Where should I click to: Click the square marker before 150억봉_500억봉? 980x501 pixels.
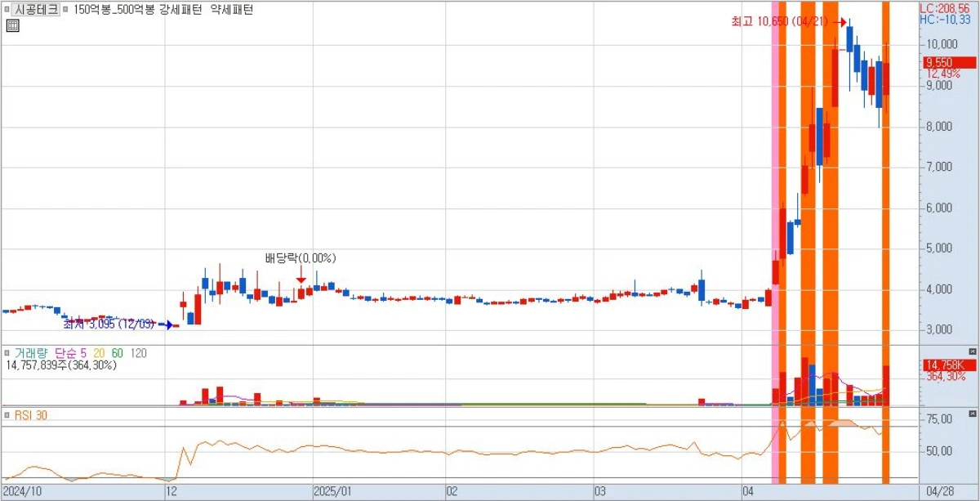65,11
